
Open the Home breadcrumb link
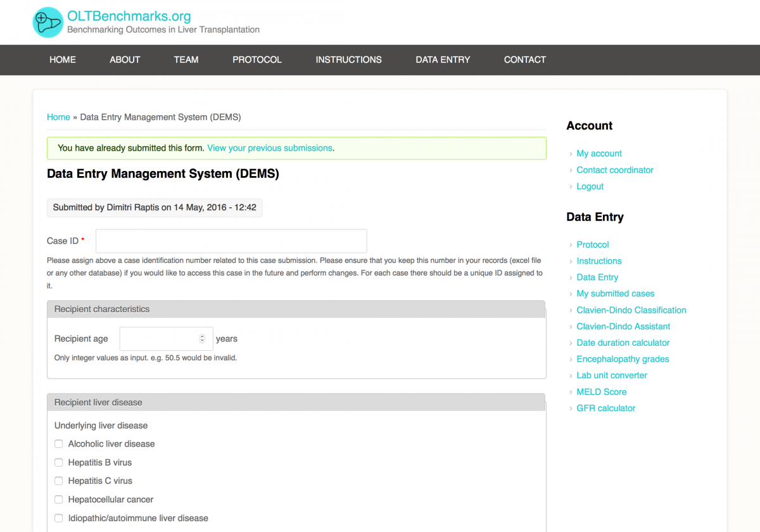(x=58, y=117)
